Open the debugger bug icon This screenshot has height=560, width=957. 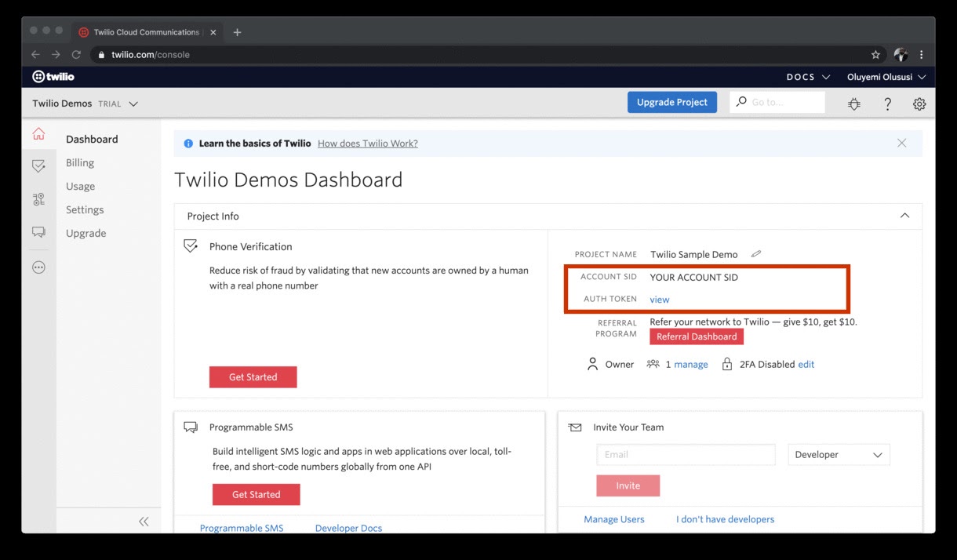click(854, 104)
